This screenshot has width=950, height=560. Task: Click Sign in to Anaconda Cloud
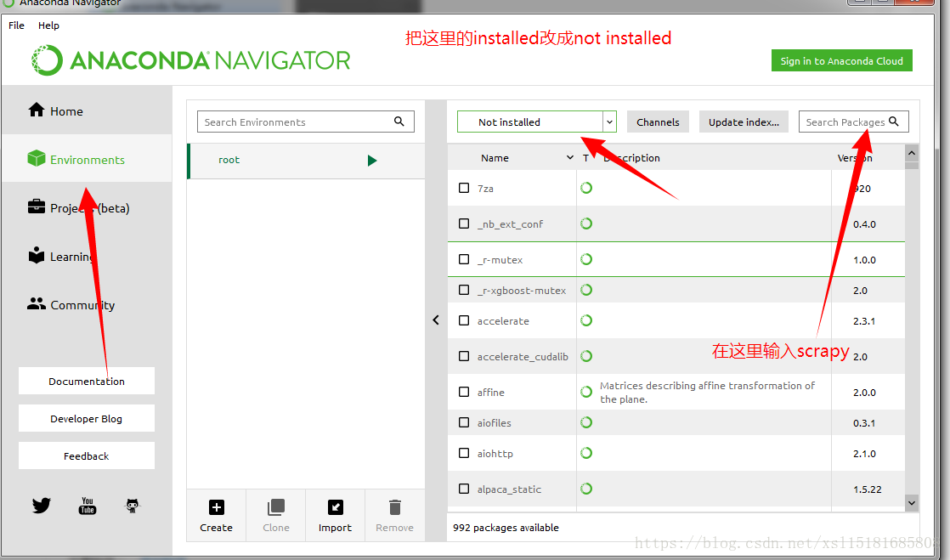point(841,60)
